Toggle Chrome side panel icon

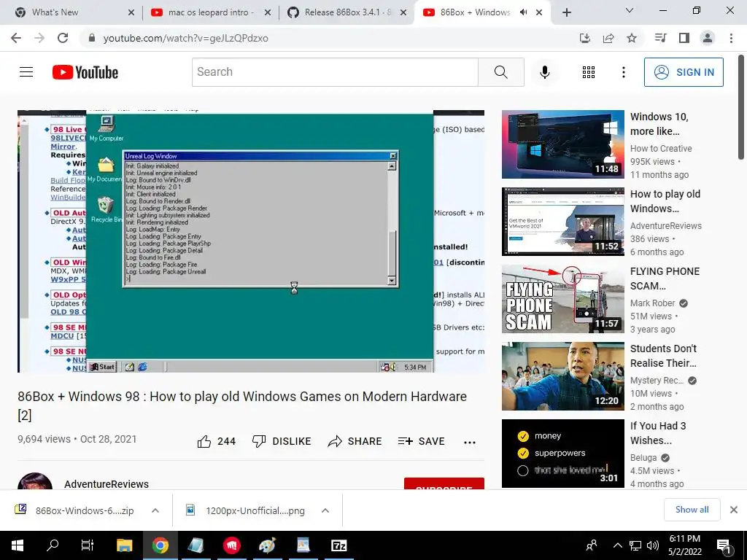tap(684, 38)
